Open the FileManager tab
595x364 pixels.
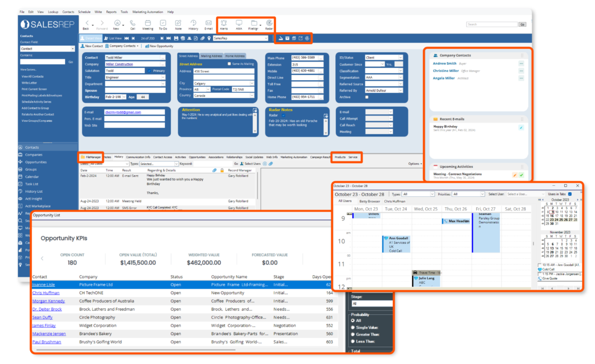point(91,157)
